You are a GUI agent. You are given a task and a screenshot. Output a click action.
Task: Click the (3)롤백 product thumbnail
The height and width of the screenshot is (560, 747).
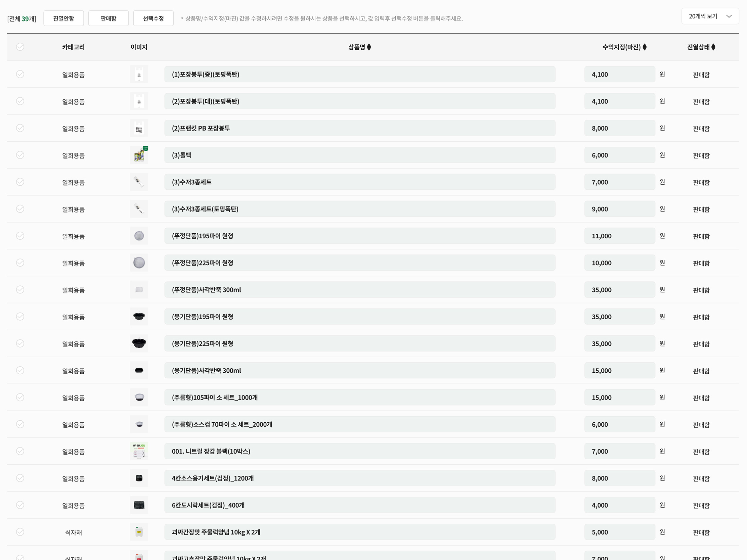point(139,155)
